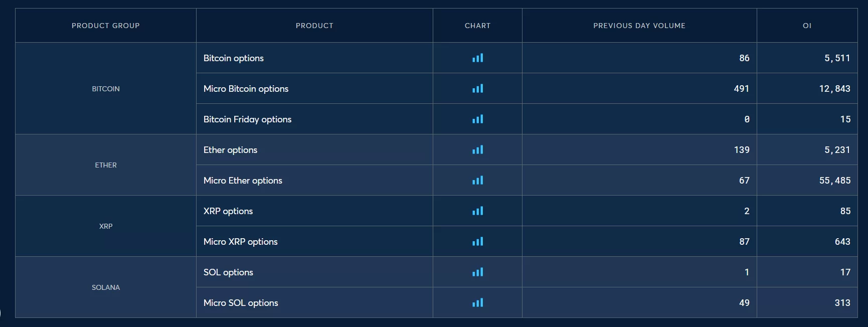Click the XRP options product name

coord(228,211)
